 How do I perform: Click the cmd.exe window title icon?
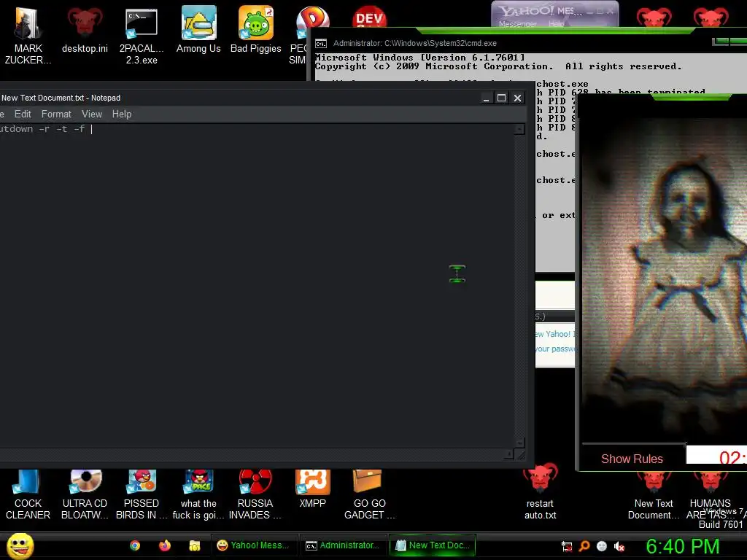[321, 43]
